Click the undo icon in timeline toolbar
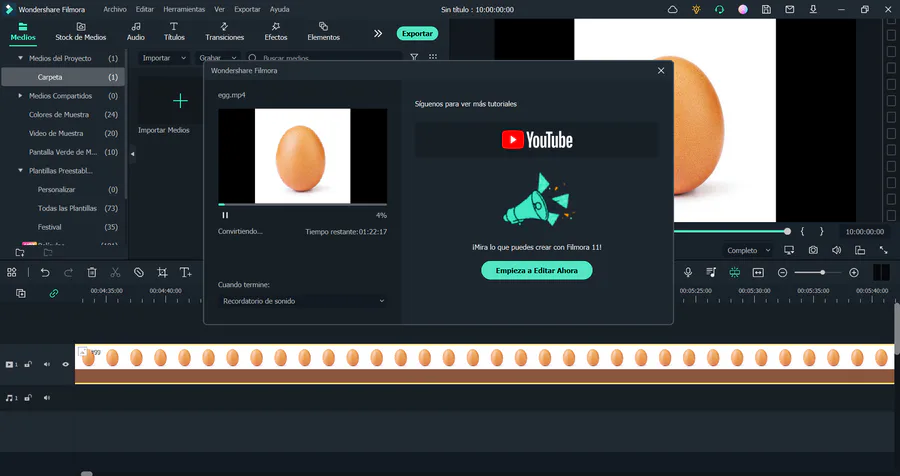This screenshot has height=476, width=900. tap(45, 273)
